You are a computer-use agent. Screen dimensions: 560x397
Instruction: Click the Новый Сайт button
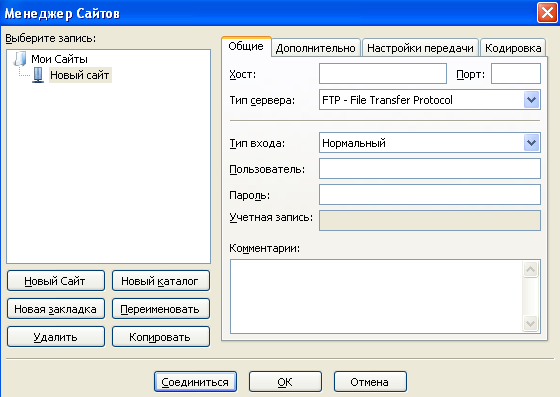point(56,281)
